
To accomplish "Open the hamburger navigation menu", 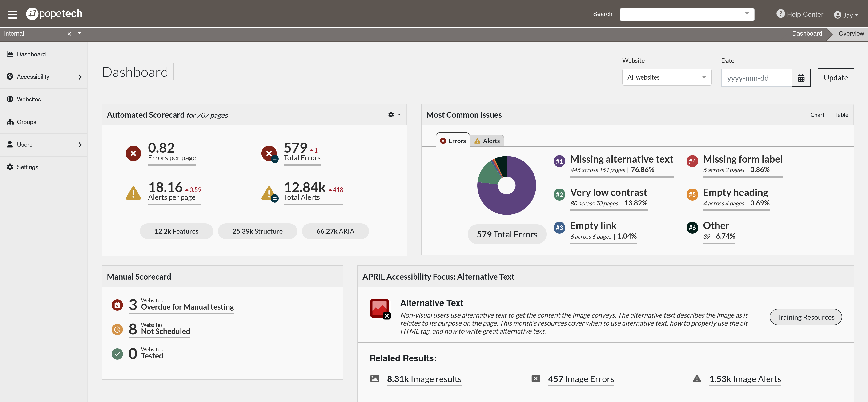I will (x=12, y=14).
